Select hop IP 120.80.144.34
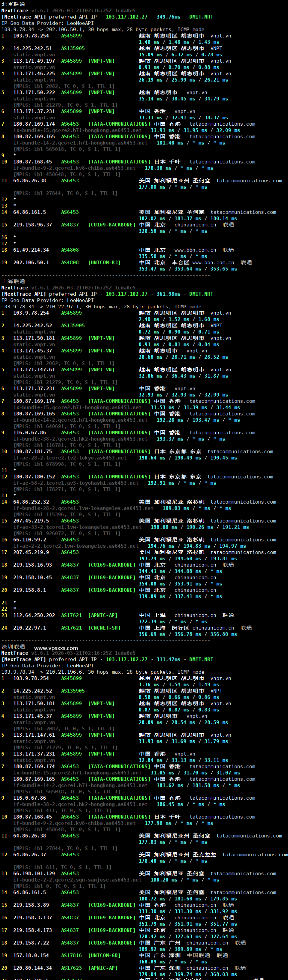 33,968
